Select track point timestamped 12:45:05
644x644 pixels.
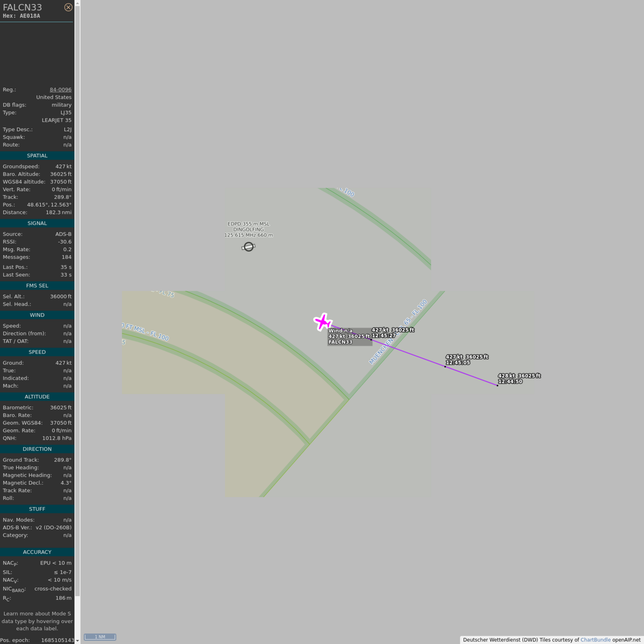coord(445,366)
